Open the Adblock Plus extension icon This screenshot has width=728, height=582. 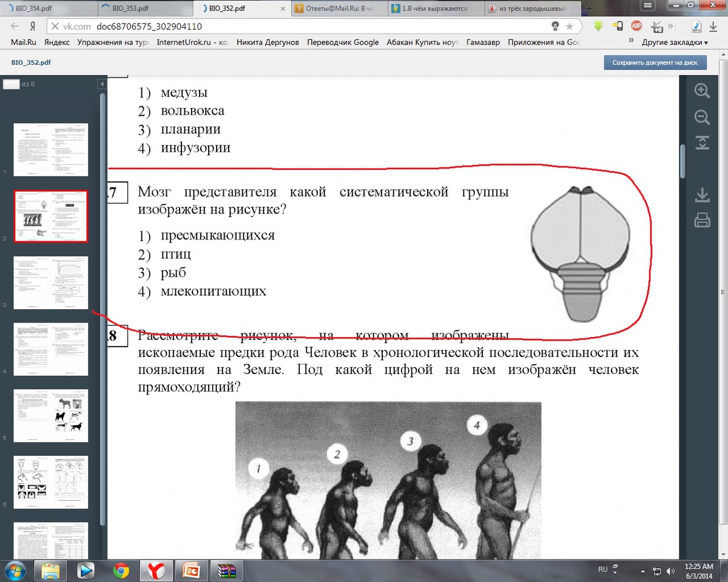(x=636, y=26)
